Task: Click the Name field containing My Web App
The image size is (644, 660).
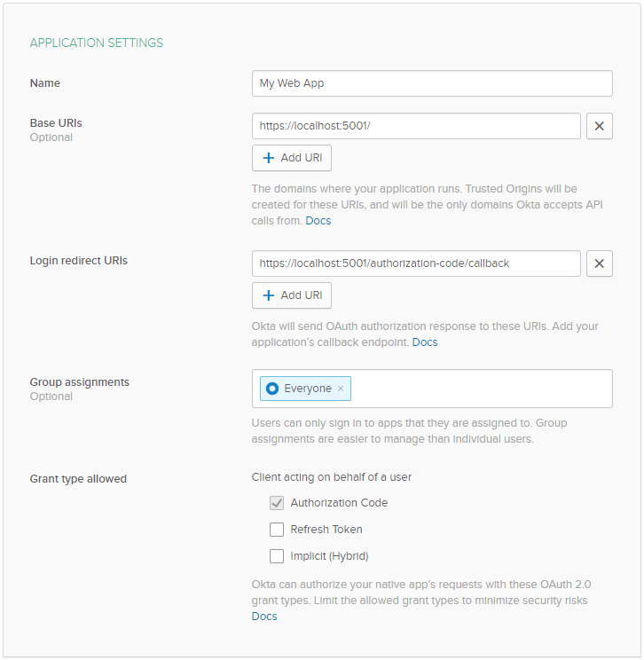Action: (x=432, y=83)
